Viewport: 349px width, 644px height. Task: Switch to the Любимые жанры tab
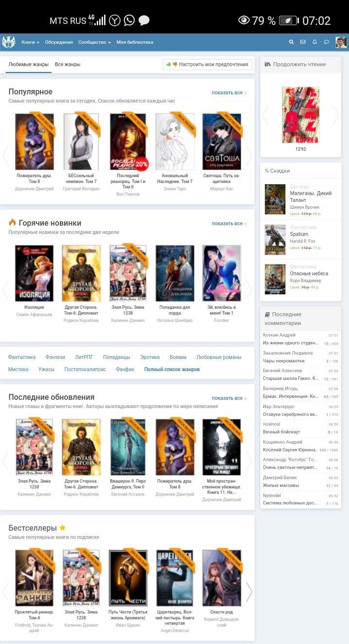tap(28, 64)
